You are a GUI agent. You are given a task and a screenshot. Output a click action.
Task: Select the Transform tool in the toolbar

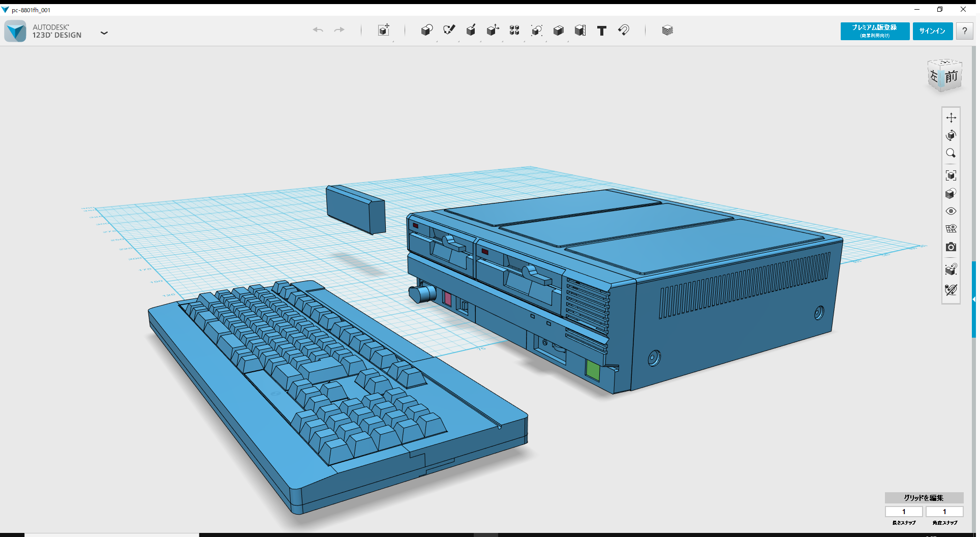coord(384,31)
